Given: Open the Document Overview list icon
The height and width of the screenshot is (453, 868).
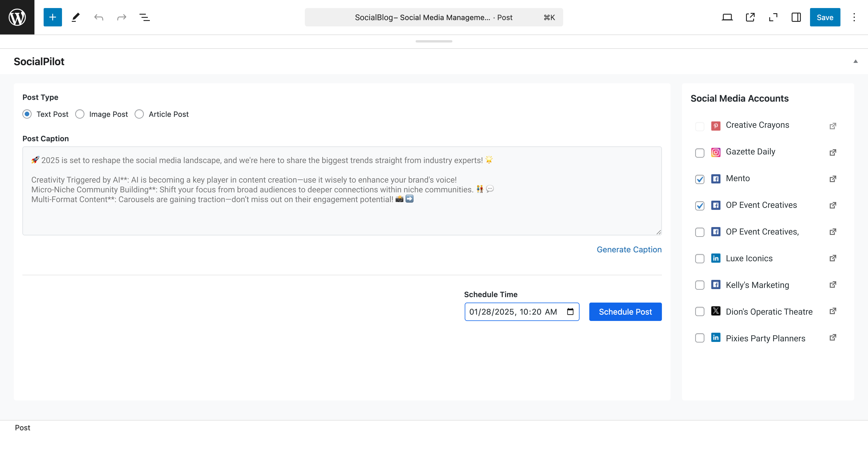Looking at the screenshot, I should 145,17.
